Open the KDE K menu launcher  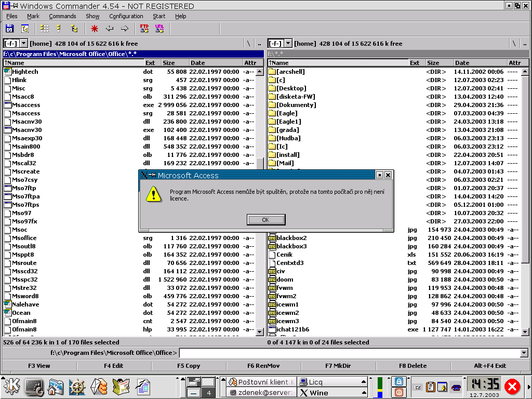coord(11,387)
